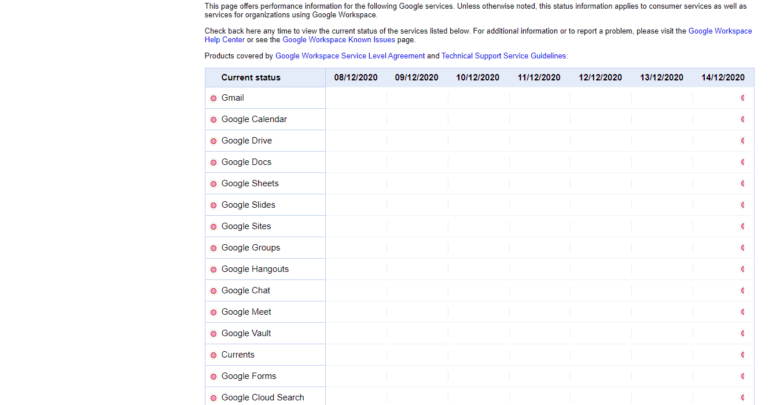Click the status dot next to Google Drive
This screenshot has height=405, width=780.
[x=213, y=141]
